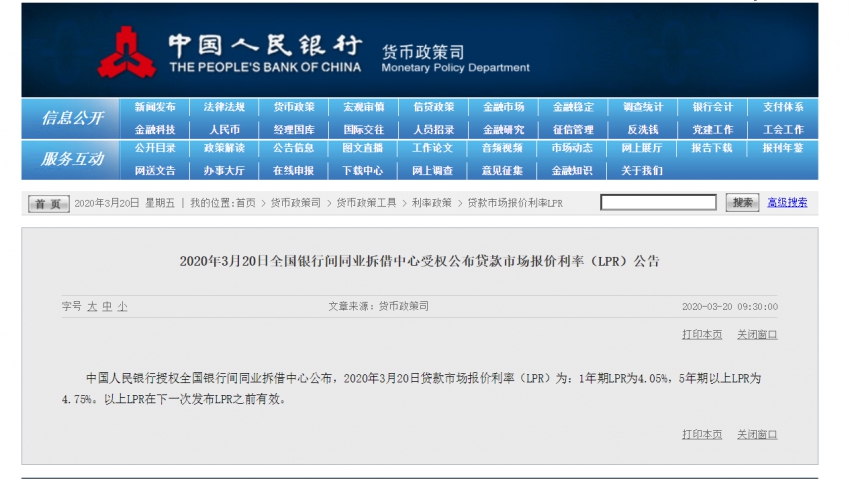
Task: Focus the search text box
Action: [x=658, y=203]
